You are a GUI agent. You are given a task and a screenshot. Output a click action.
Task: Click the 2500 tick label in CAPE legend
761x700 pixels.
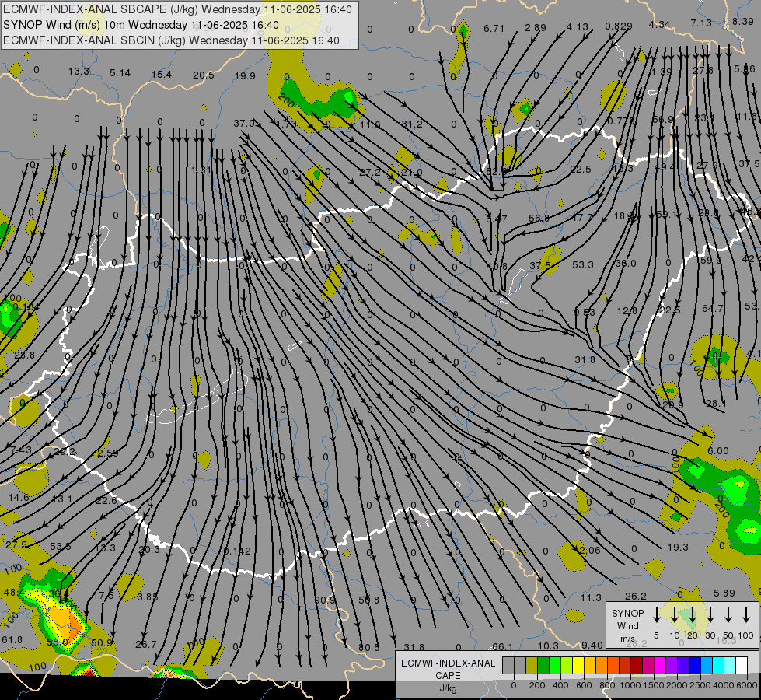[700, 685]
